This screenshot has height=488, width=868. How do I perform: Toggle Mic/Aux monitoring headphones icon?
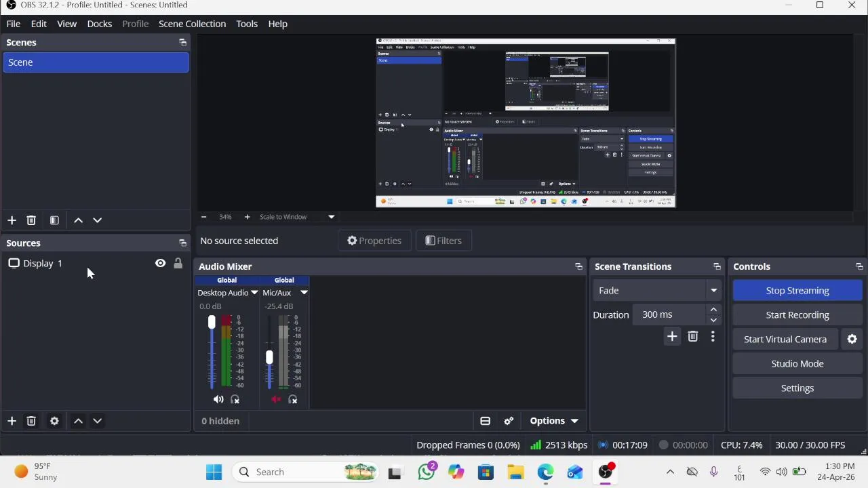pyautogui.click(x=293, y=400)
